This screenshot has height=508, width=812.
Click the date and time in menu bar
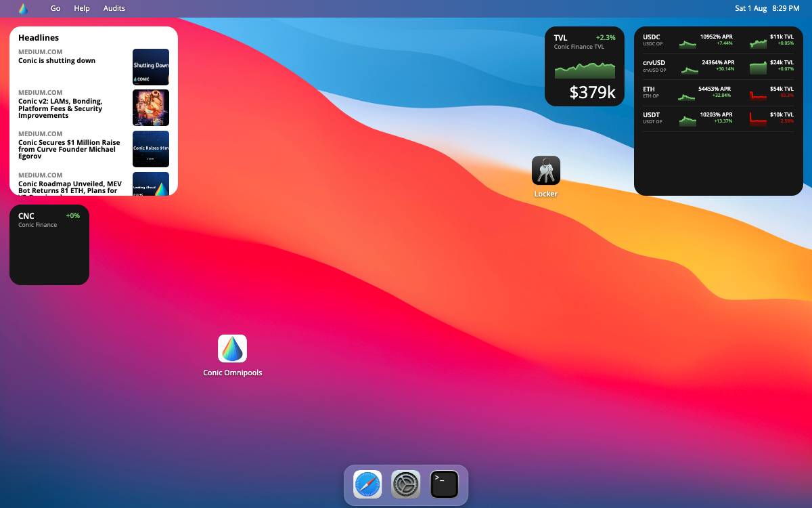[x=767, y=8]
